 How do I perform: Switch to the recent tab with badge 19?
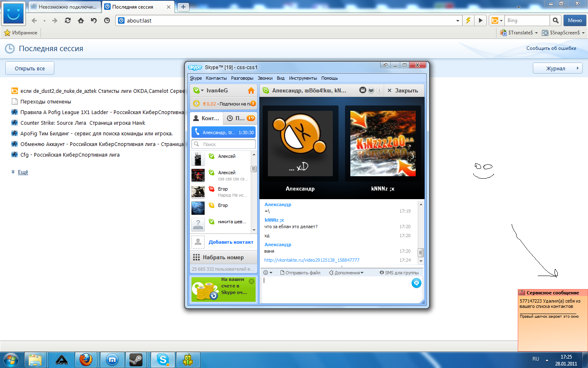241,118
